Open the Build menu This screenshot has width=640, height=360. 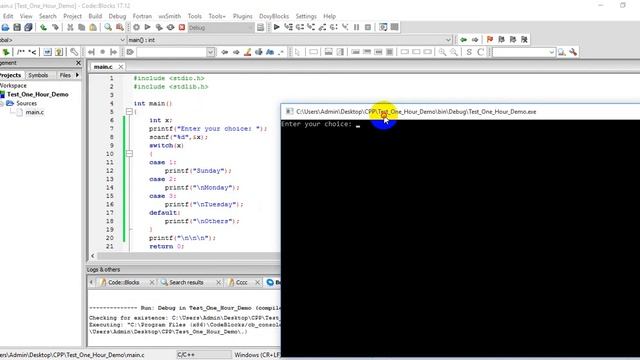click(x=95, y=16)
